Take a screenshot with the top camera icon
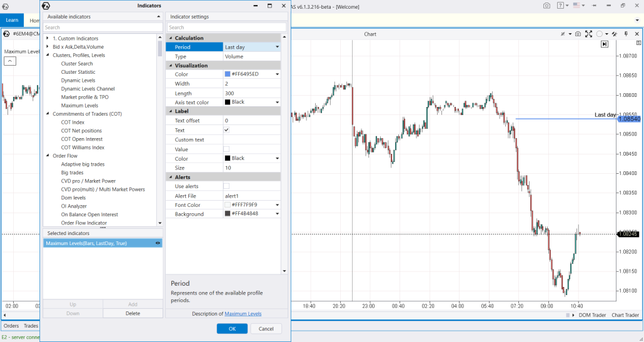This screenshot has height=342, width=644. [546, 6]
